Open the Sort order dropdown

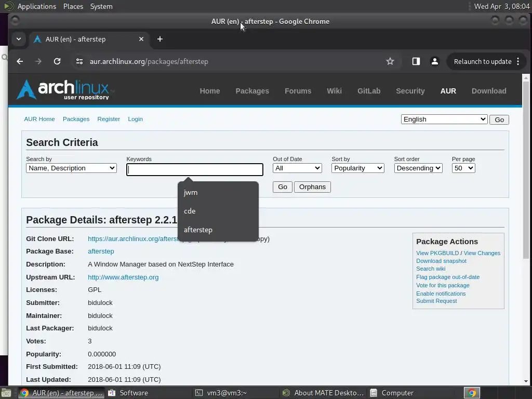[418, 168]
